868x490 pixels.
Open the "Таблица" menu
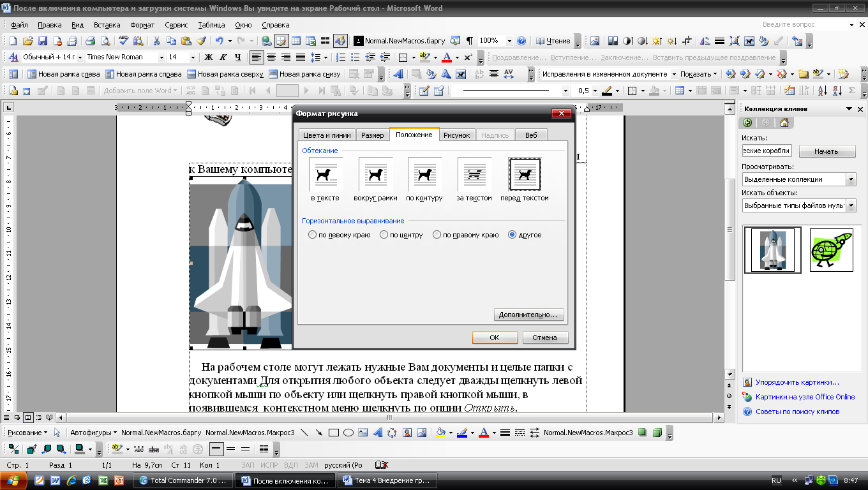tap(211, 25)
